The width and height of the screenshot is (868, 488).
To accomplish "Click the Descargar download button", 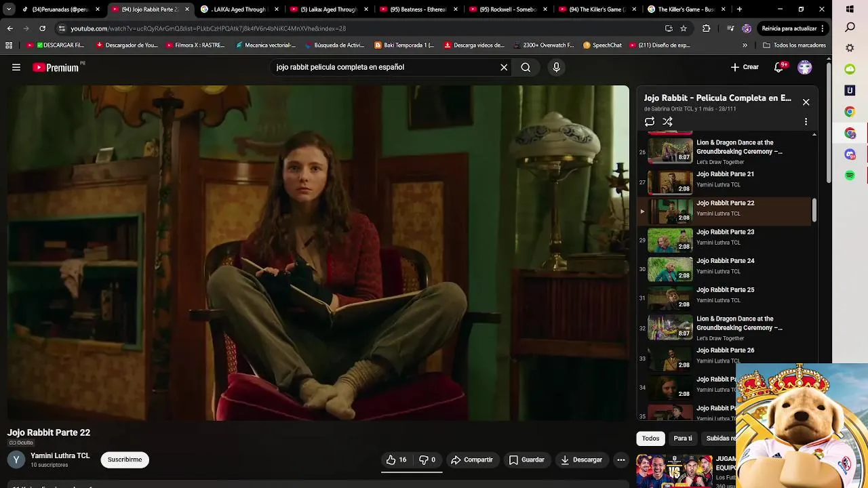I will 581,460.
